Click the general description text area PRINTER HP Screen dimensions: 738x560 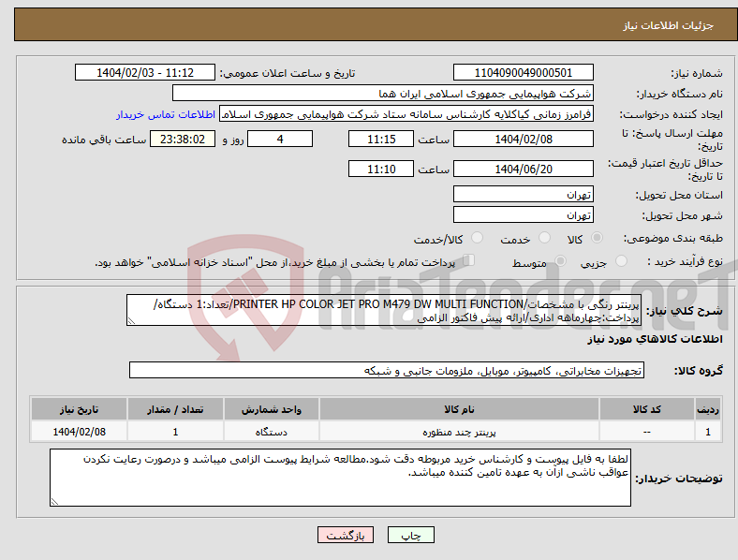pos(384,310)
